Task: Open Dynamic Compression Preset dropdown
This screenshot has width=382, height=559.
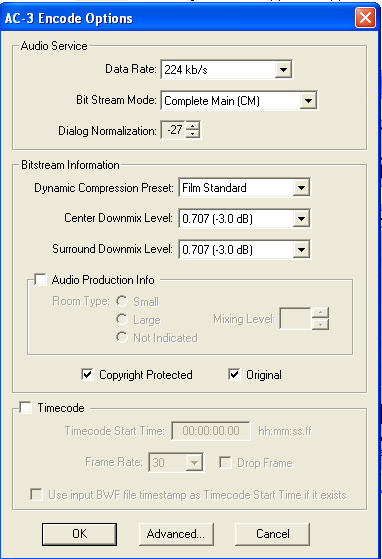Action: [x=301, y=188]
